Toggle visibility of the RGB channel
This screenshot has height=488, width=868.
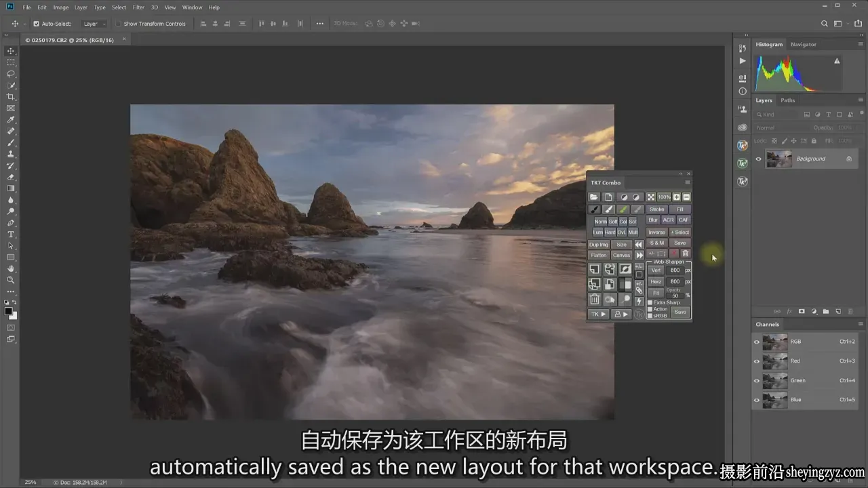757,342
